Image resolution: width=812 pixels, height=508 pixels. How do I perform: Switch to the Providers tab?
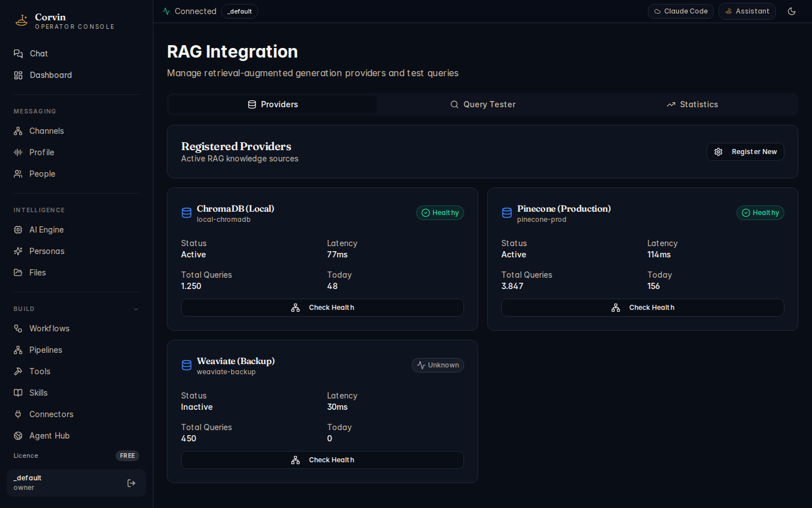click(273, 104)
